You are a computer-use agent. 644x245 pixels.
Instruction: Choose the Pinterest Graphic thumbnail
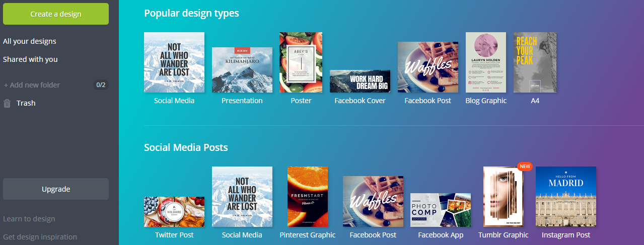308,197
